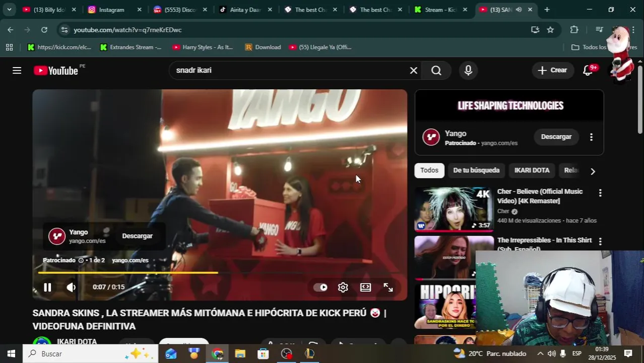This screenshot has width=644, height=363.
Task: Open options for Cher - Believe video
Action: [600, 193]
